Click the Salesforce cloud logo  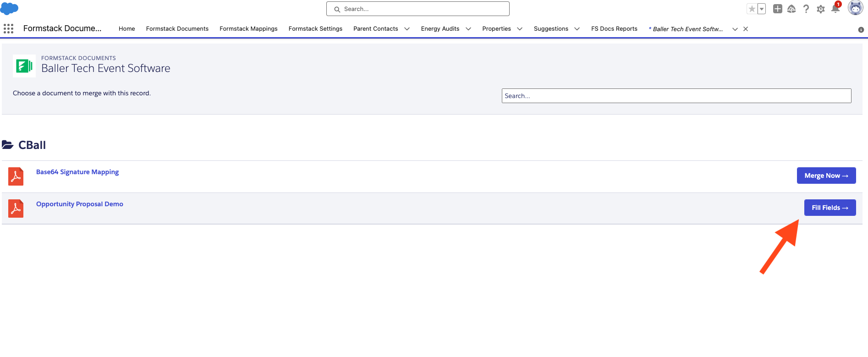[9, 8]
